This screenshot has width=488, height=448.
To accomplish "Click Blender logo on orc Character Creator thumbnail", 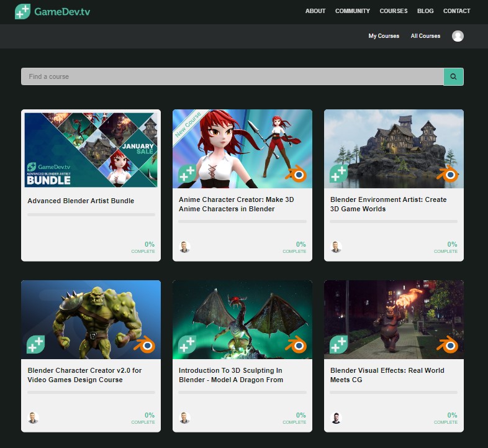I will (x=145, y=345).
